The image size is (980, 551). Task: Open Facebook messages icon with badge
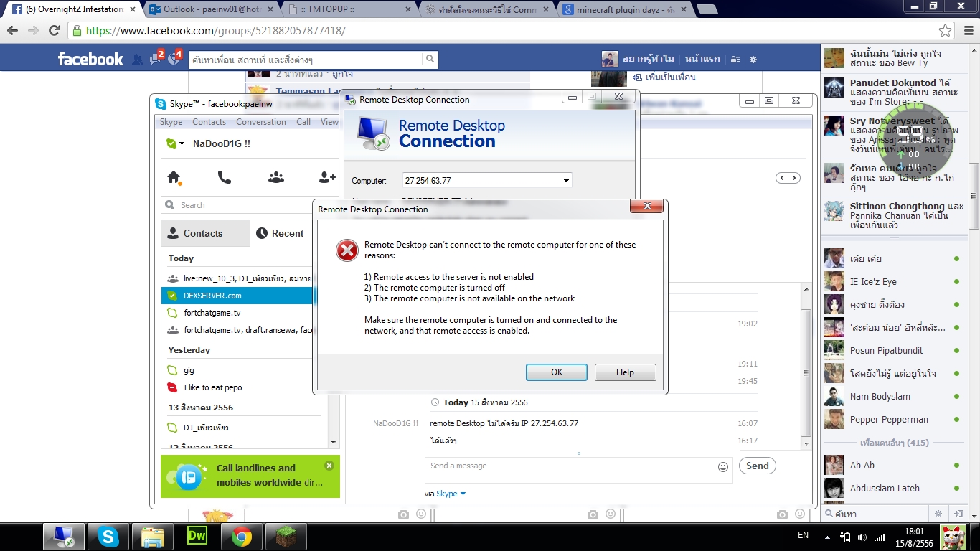tap(156, 58)
